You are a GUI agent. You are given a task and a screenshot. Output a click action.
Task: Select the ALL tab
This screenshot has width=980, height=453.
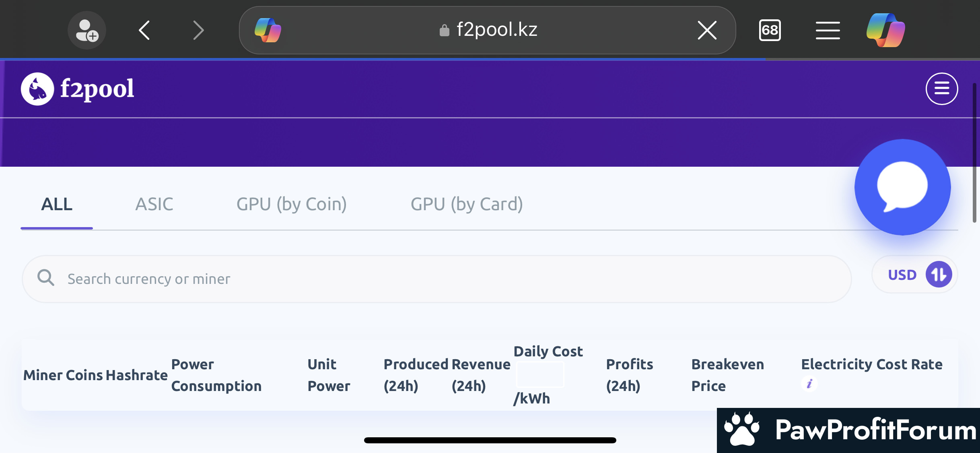coord(57,204)
